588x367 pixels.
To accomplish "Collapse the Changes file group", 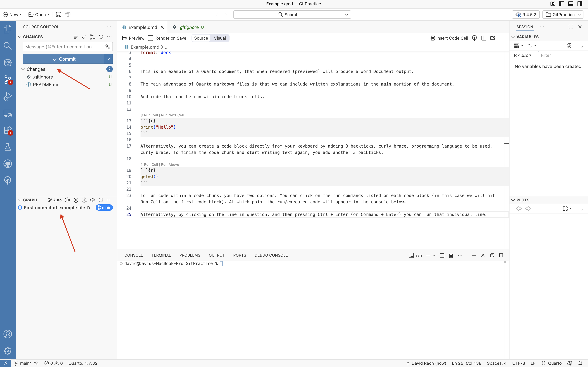I will point(23,69).
